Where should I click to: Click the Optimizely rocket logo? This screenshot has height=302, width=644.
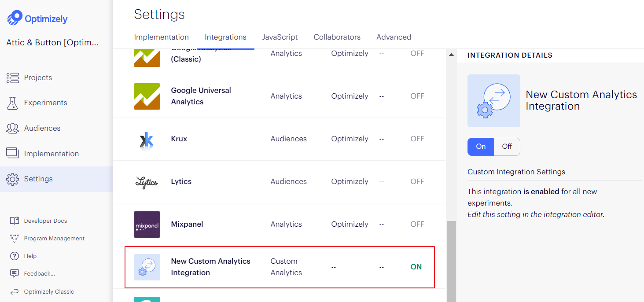coord(15,18)
